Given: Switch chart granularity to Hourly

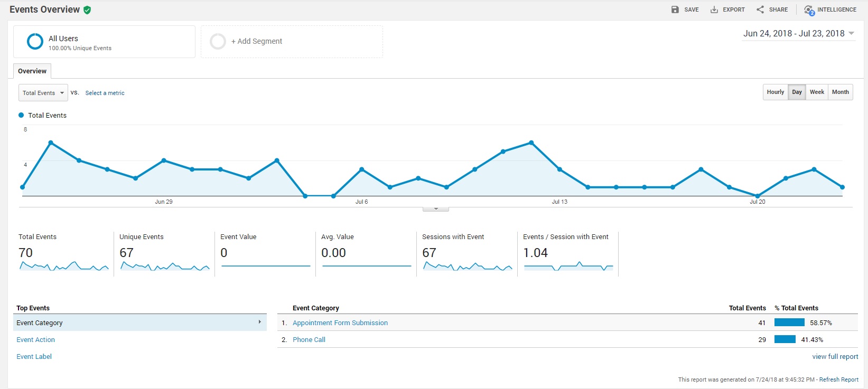Looking at the screenshot, I should [x=775, y=92].
